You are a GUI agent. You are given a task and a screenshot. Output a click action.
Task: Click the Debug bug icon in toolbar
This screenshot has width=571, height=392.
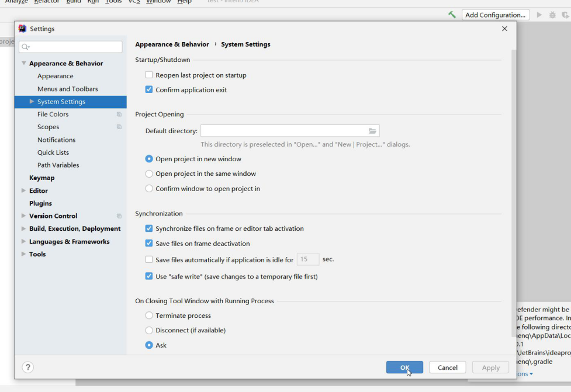click(552, 15)
